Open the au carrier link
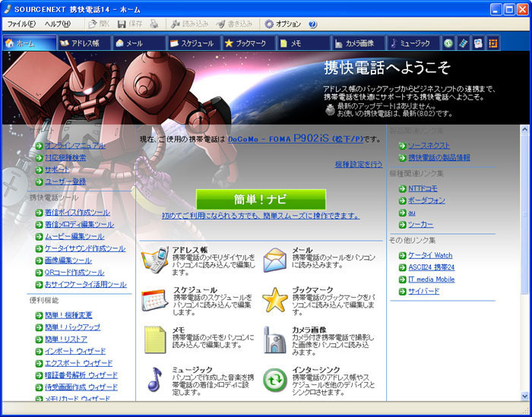 point(412,213)
